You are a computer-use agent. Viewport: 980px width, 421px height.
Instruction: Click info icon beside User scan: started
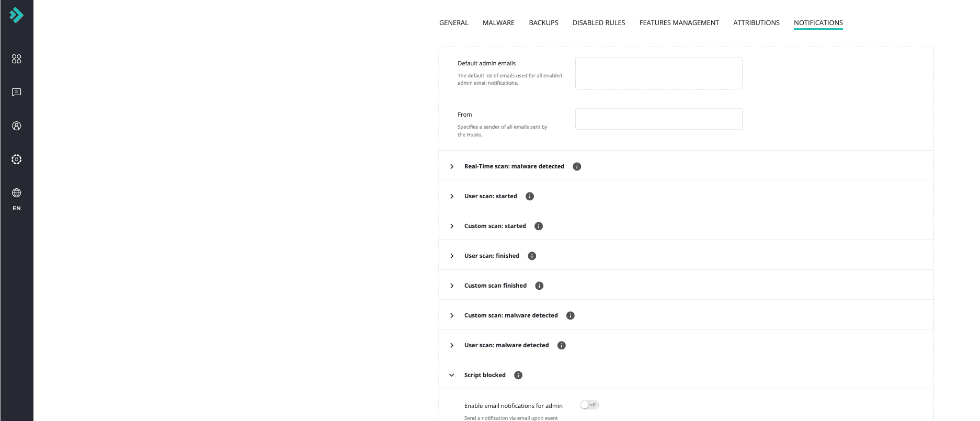point(530,196)
